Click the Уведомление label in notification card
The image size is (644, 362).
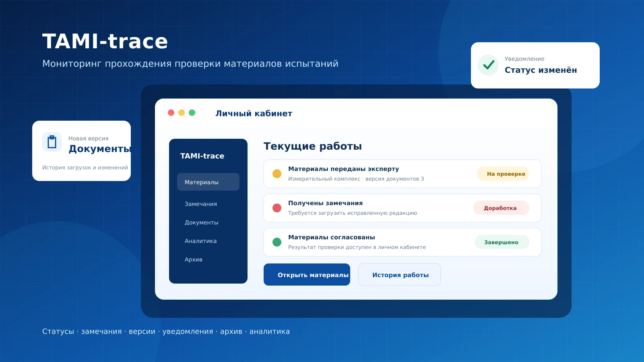pos(524,59)
